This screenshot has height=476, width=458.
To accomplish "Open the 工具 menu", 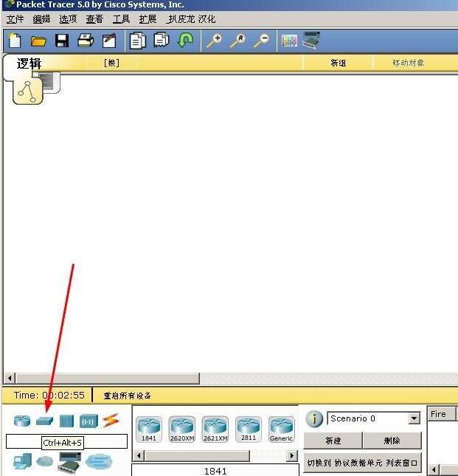I will (x=121, y=19).
